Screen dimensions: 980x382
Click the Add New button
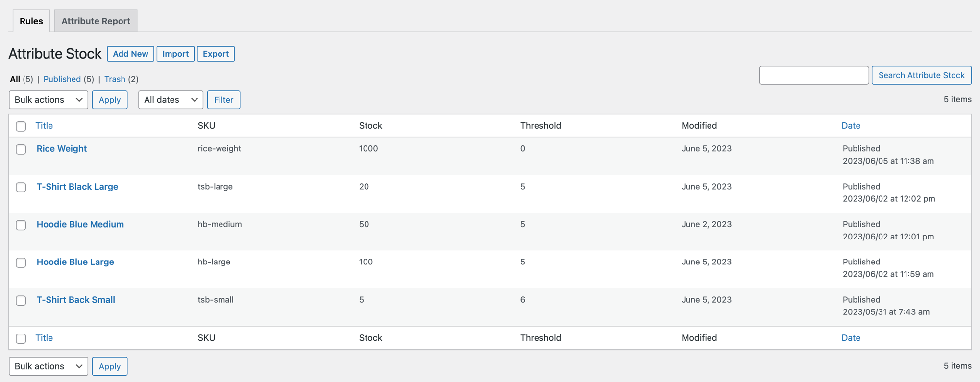(130, 54)
